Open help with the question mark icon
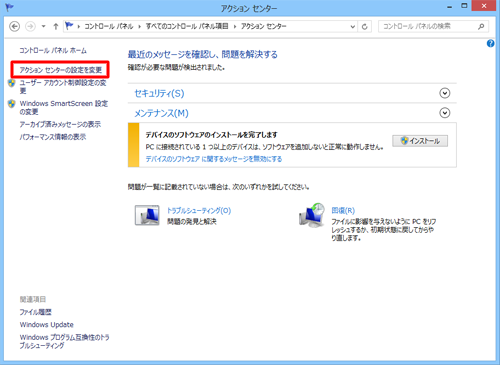Screen dimensions: 500x365 point(491,43)
